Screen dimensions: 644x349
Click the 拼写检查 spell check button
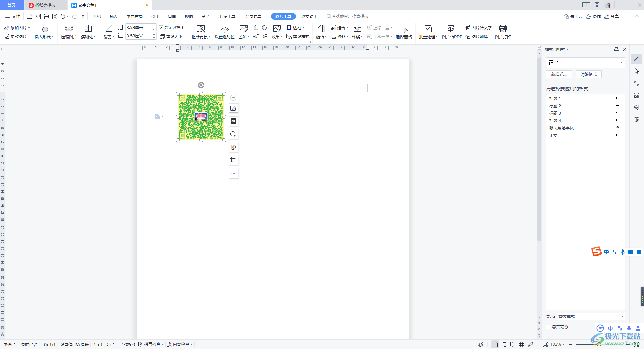151,344
